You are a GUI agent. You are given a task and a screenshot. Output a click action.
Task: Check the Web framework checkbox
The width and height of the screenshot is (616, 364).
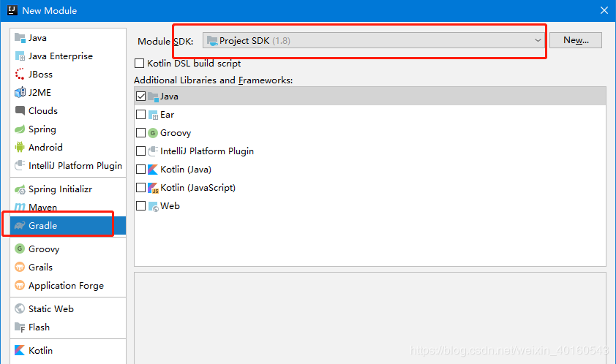[x=140, y=206]
